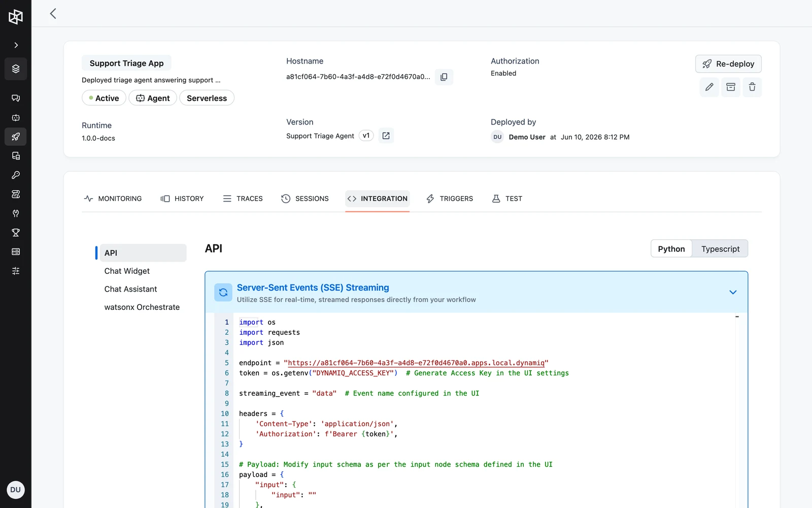This screenshot has height=508, width=812.
Task: Click the Serverless badge
Action: point(207,98)
